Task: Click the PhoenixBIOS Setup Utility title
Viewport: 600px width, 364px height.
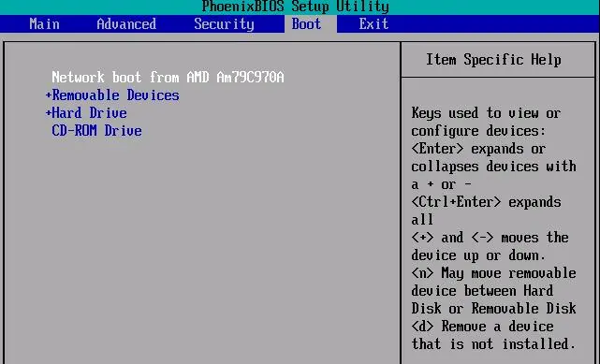Action: coord(295,7)
